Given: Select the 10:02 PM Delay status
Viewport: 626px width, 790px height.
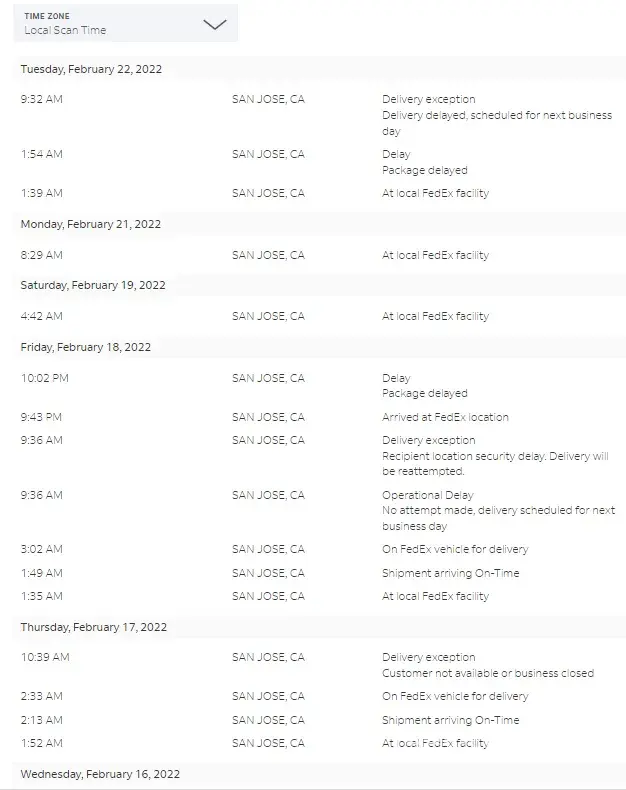Looking at the screenshot, I should tap(396, 378).
